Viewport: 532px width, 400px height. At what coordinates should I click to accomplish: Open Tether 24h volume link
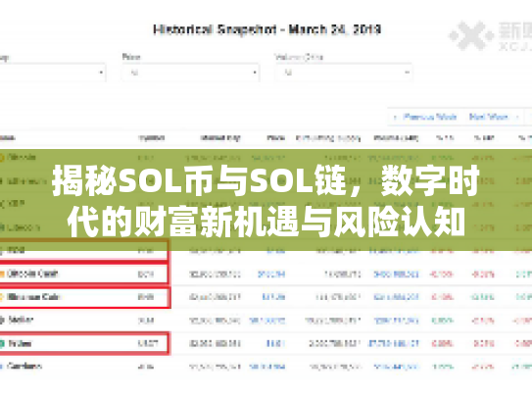(394, 344)
